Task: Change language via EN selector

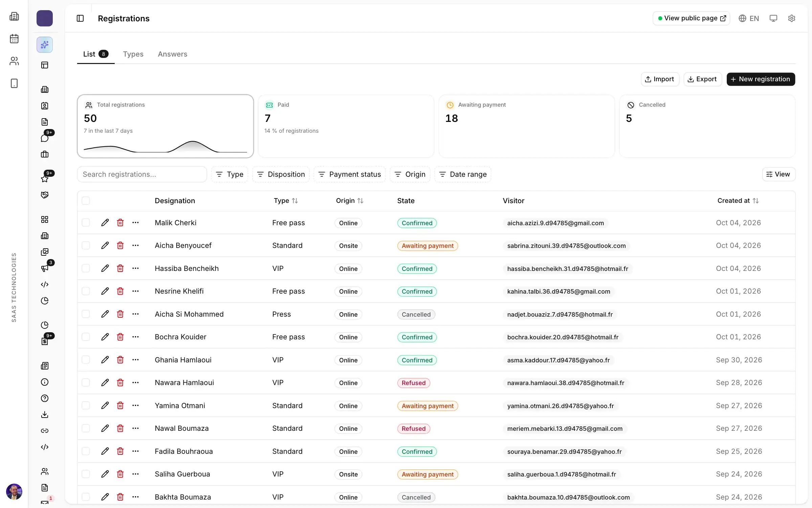Action: [x=749, y=18]
